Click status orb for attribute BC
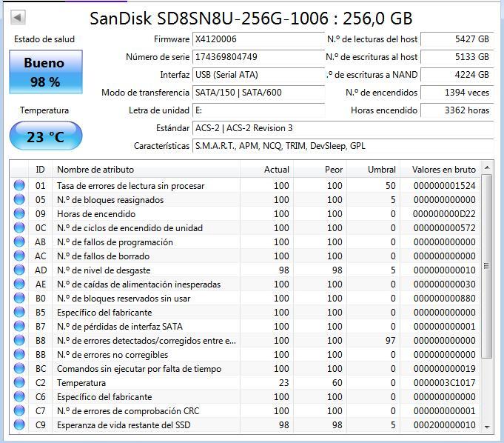 19,369
